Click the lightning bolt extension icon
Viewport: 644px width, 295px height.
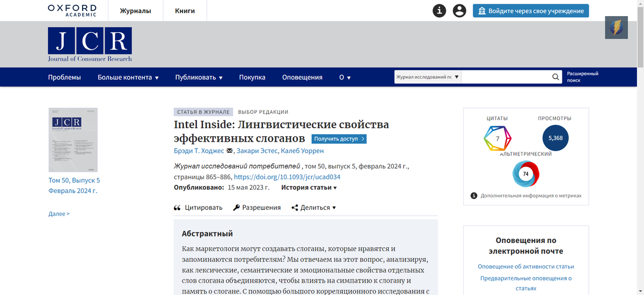[616, 28]
